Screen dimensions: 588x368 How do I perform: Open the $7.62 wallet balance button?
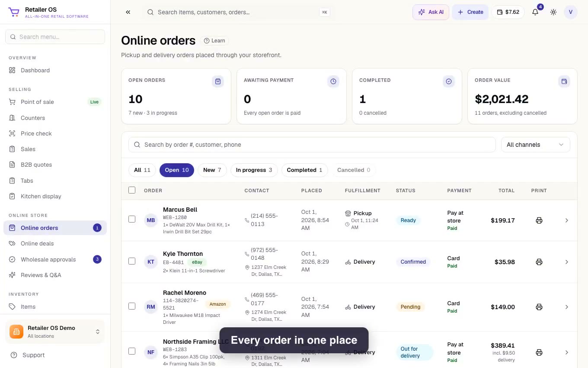pyautogui.click(x=508, y=12)
